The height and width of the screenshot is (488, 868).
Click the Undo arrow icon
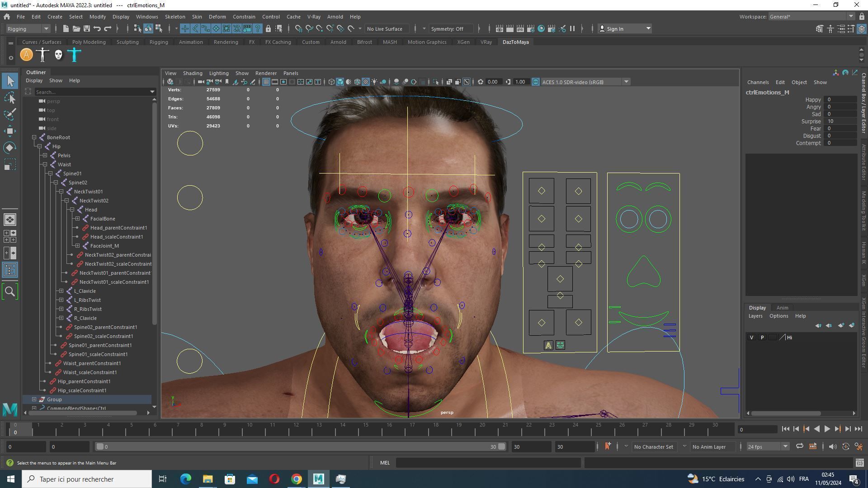coord(97,28)
